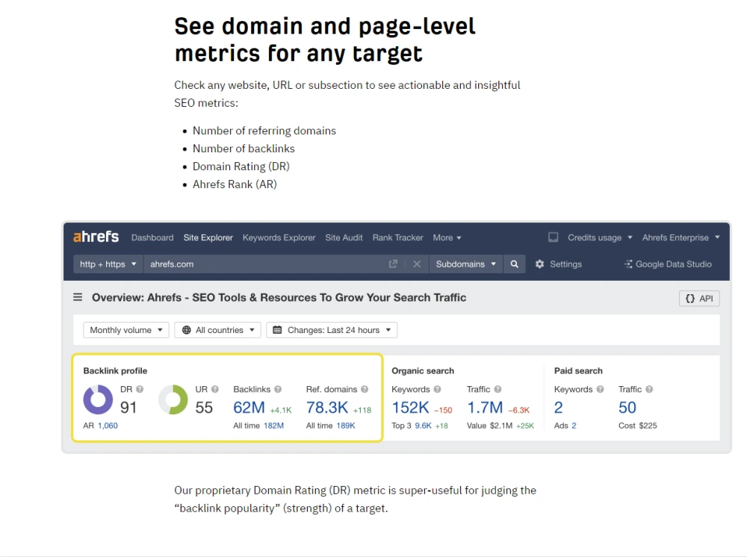Image resolution: width=747 pixels, height=560 pixels.
Task: Click the Value $2.1M text
Action: [490, 426]
